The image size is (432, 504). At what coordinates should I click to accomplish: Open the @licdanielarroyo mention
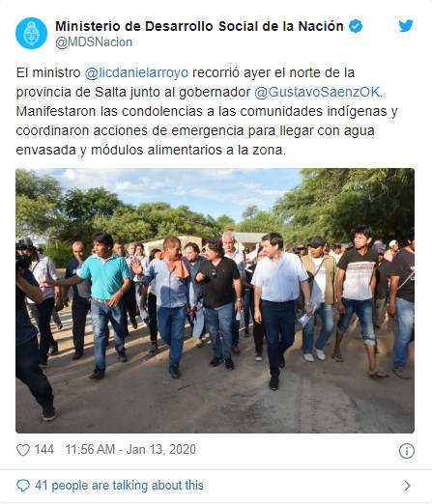[x=136, y=72]
